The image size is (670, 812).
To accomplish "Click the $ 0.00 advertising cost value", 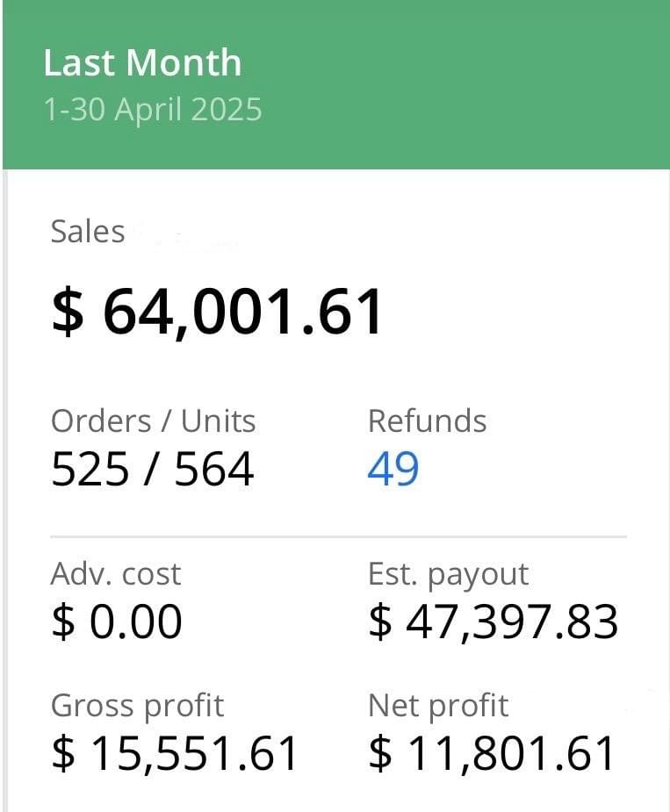I will pos(117,622).
